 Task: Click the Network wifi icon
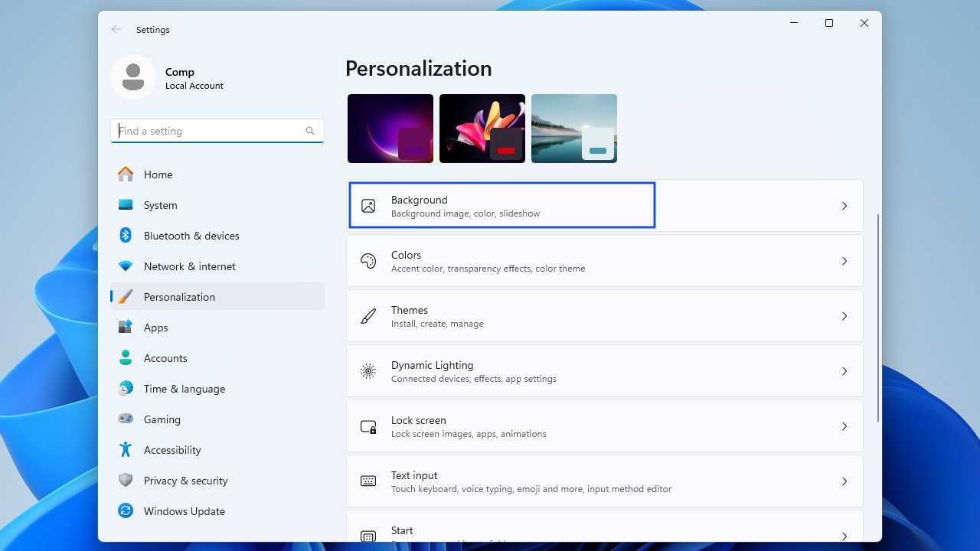126,266
